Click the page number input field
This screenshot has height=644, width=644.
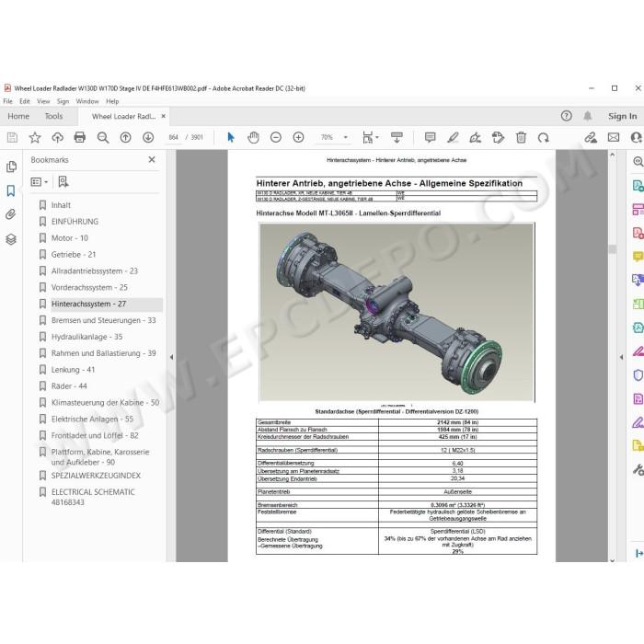click(x=174, y=137)
